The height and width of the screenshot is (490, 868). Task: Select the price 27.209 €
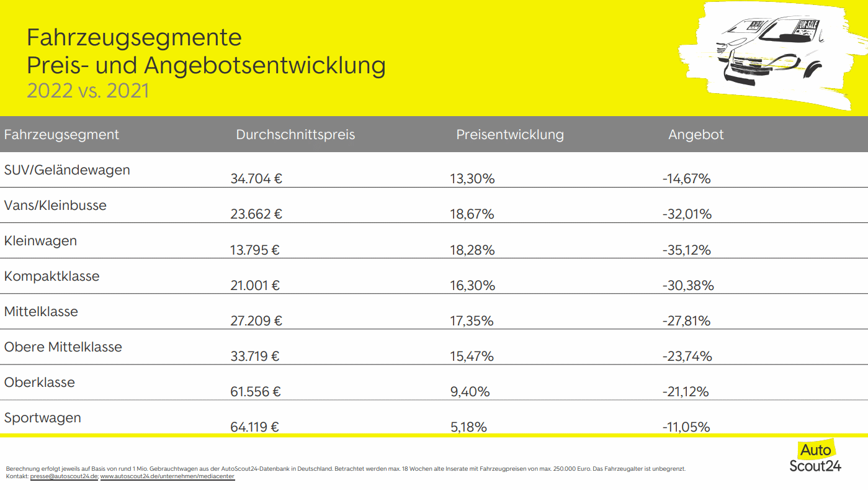[256, 321]
